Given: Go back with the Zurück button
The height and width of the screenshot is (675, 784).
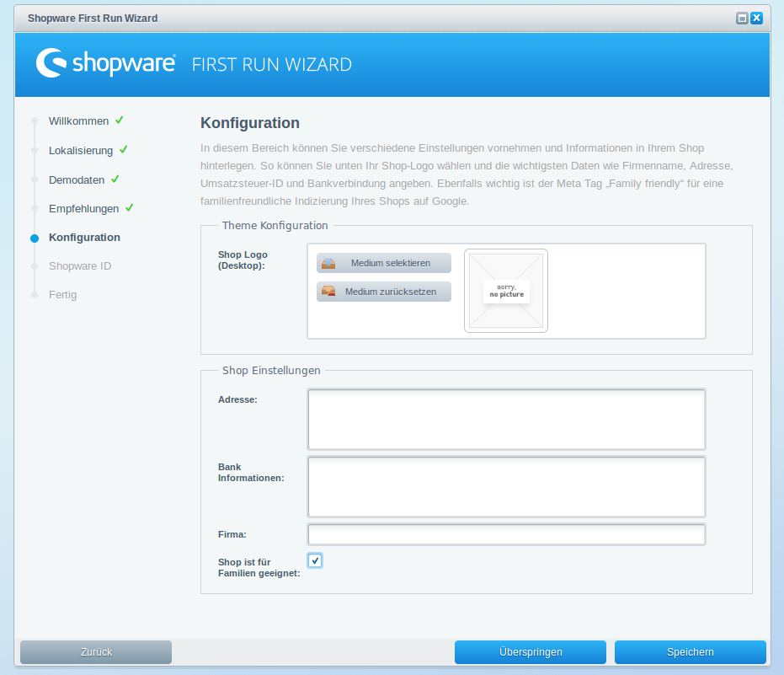Looking at the screenshot, I should [x=96, y=652].
